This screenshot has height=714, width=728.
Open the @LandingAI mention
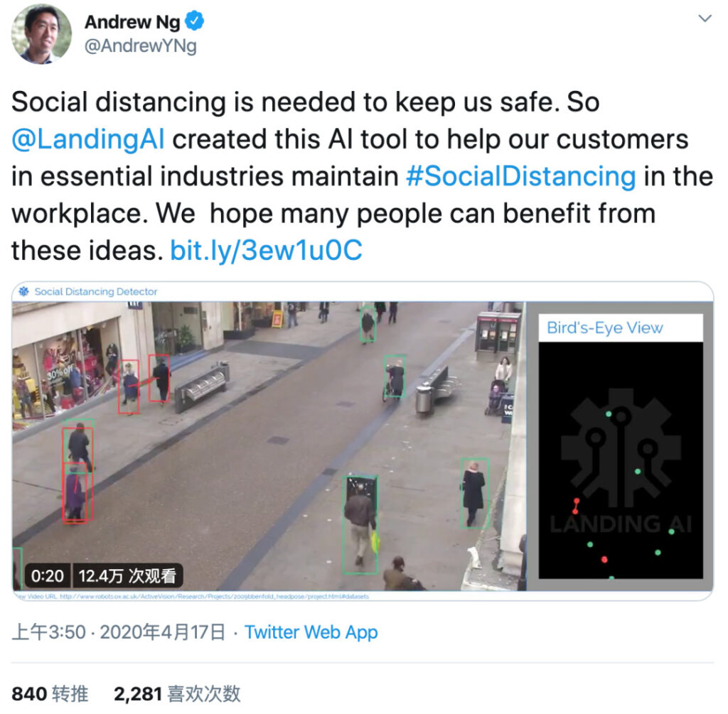click(x=87, y=139)
